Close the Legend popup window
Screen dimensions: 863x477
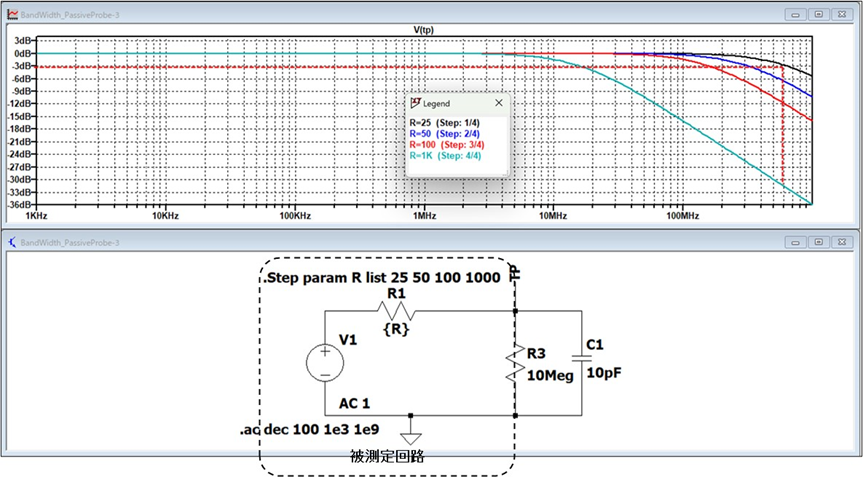[498, 103]
